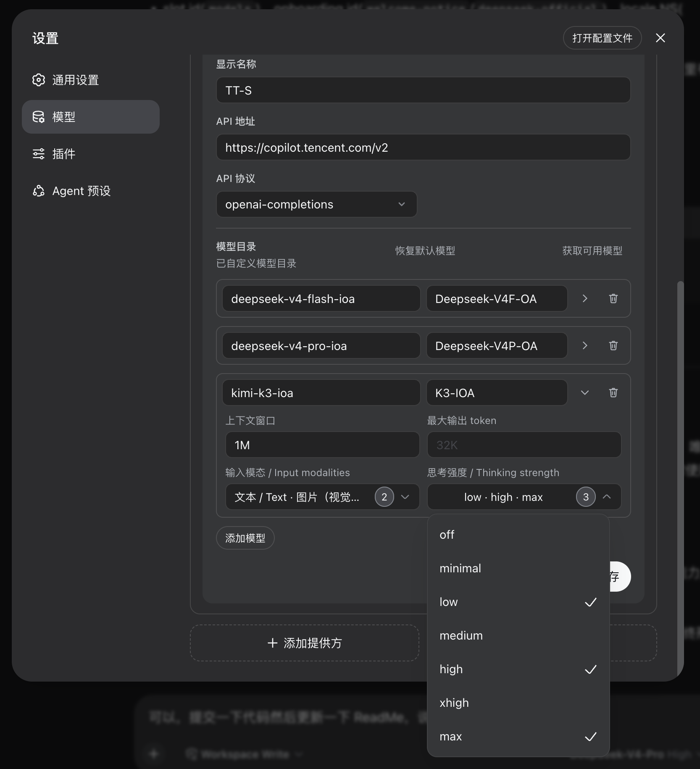Edit the deepseek-v4-pro-ioa model ID field
Screen dimensions: 700x769
click(321, 345)
